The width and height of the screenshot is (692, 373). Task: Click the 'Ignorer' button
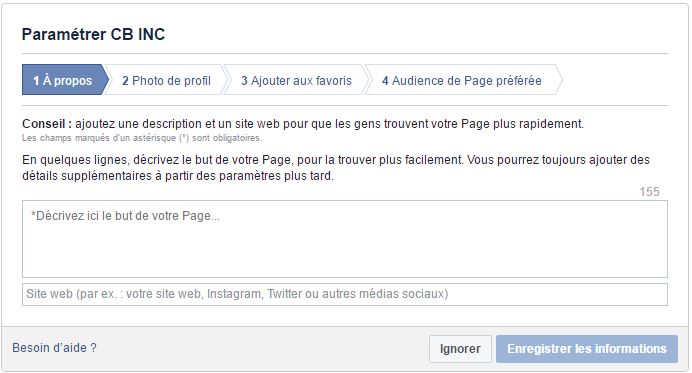[460, 349]
